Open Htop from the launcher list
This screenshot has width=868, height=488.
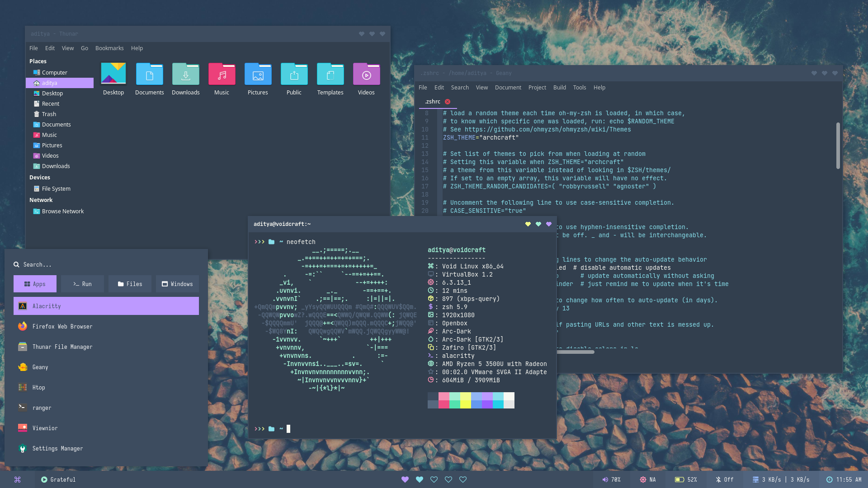tap(38, 387)
